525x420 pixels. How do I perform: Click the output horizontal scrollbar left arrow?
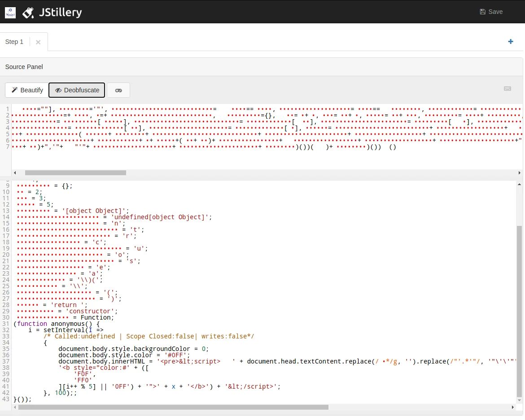pos(15,407)
